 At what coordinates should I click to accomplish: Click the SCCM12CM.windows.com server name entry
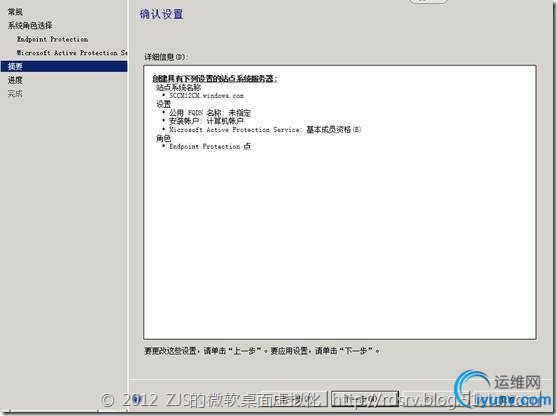click(x=206, y=96)
